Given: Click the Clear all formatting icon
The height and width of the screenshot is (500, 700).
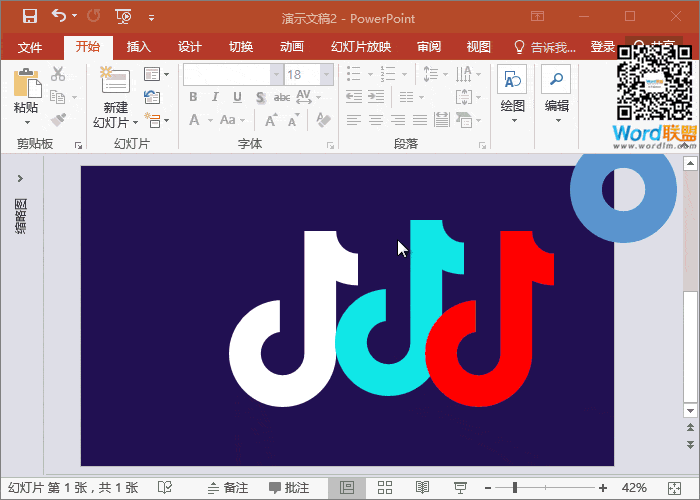Looking at the screenshot, I should (323, 120).
